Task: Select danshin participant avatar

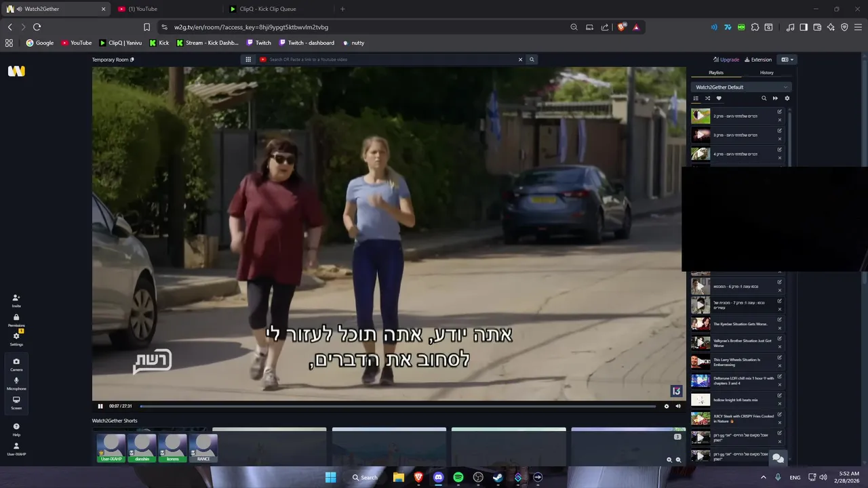Action: pyautogui.click(x=142, y=448)
